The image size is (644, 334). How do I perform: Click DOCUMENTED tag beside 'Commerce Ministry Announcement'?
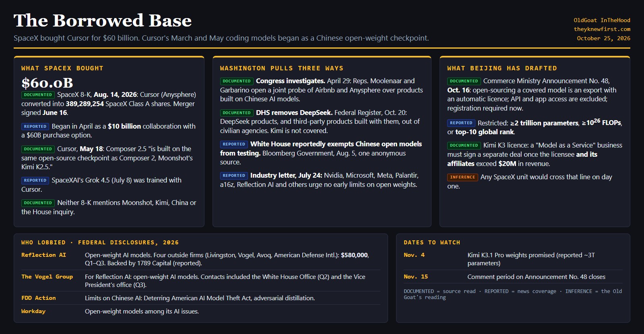click(x=464, y=81)
